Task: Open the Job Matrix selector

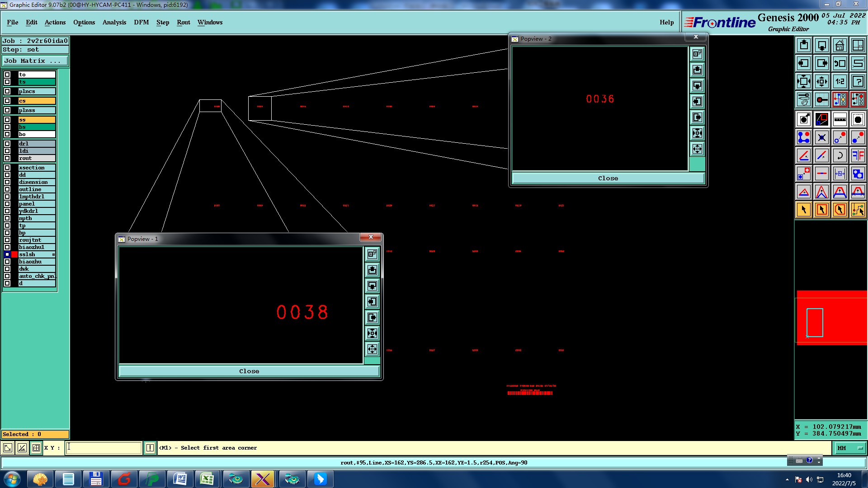Action: [x=35, y=61]
